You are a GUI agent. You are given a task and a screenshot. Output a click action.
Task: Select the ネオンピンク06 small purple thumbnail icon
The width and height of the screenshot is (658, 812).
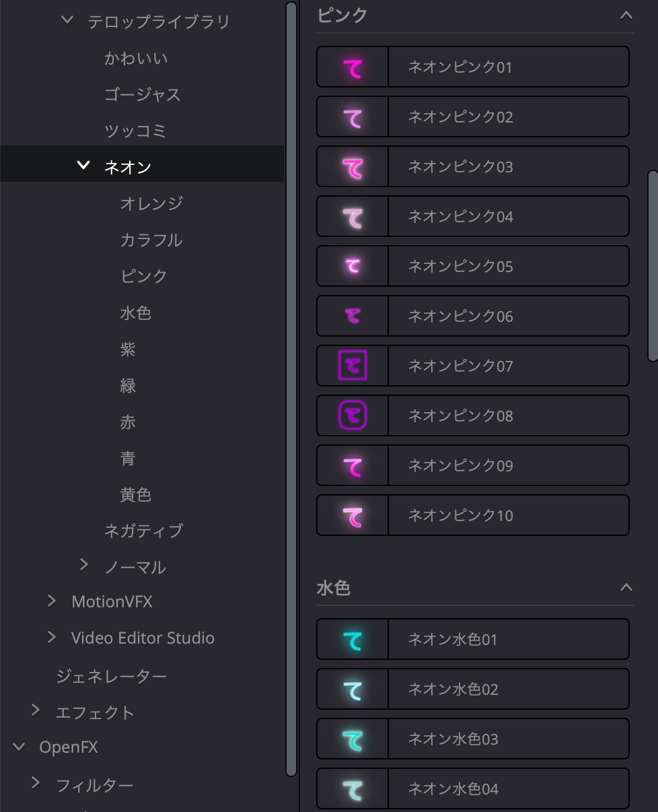point(353,316)
